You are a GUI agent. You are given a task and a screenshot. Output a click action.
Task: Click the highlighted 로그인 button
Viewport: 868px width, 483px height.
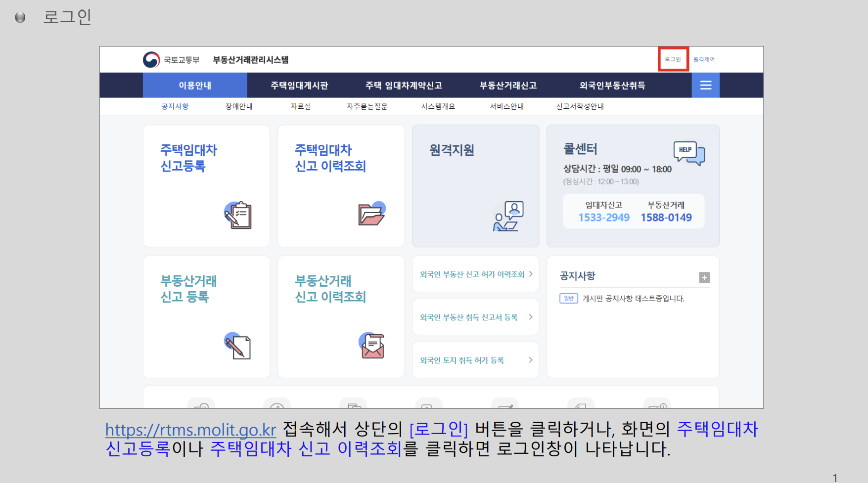(673, 59)
